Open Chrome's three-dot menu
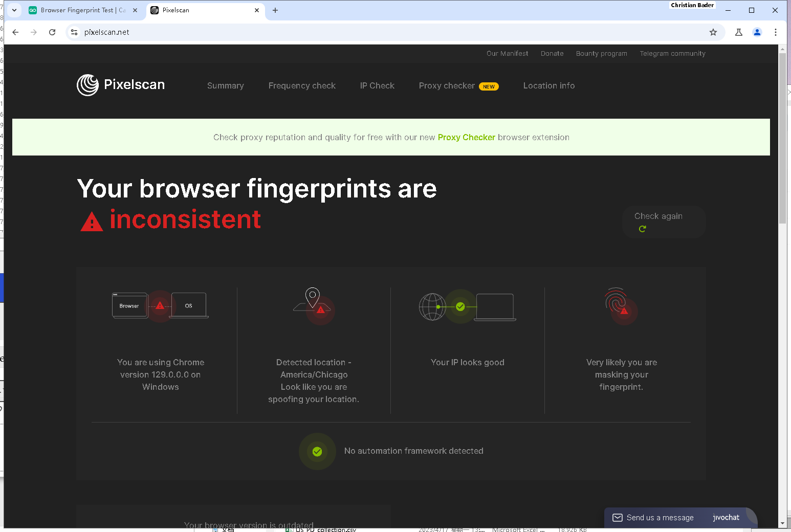Image resolution: width=791 pixels, height=532 pixels. [776, 32]
